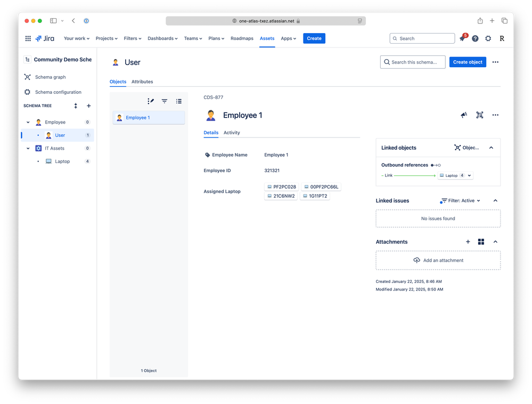The height and width of the screenshot is (404, 532).
Task: Open laptop PF2PC028 link
Action: click(282, 187)
